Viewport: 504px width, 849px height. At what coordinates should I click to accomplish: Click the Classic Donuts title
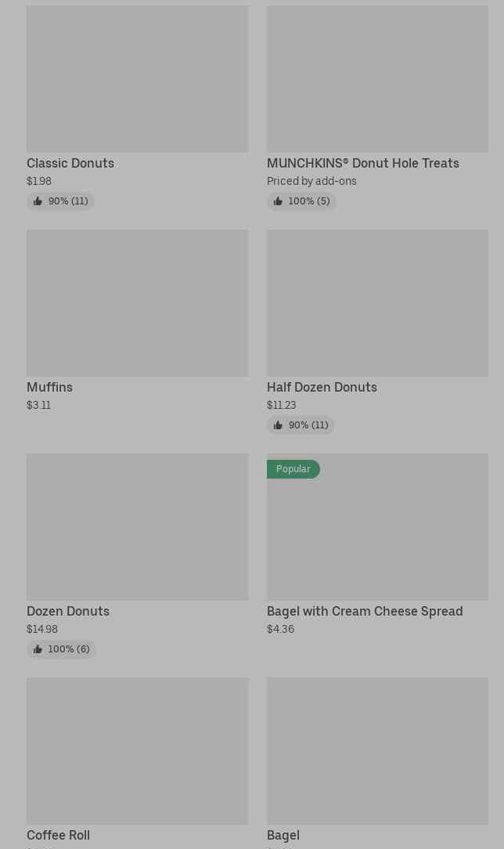(x=70, y=163)
